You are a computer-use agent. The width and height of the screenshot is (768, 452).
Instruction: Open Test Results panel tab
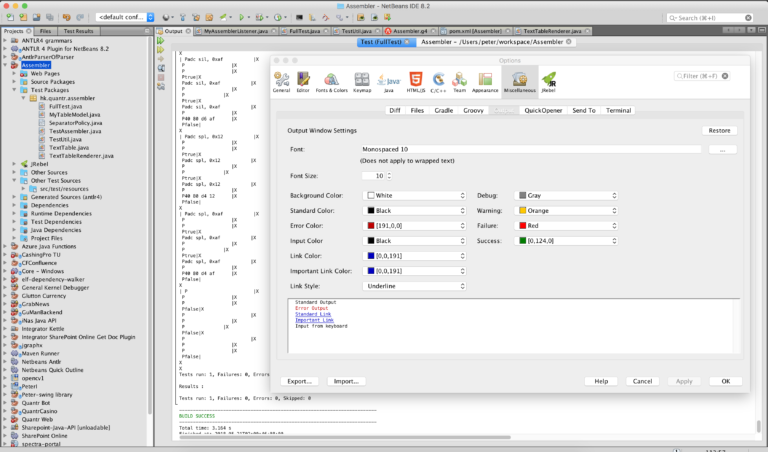(x=78, y=31)
